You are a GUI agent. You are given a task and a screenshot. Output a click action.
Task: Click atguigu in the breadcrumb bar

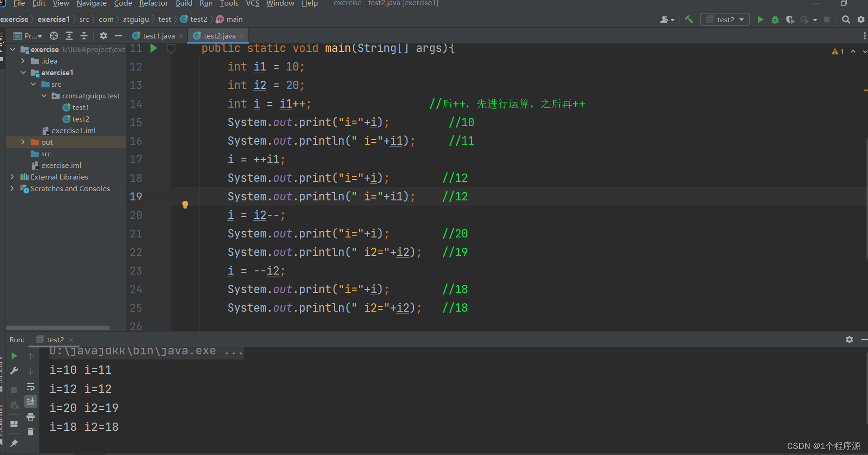(x=136, y=19)
